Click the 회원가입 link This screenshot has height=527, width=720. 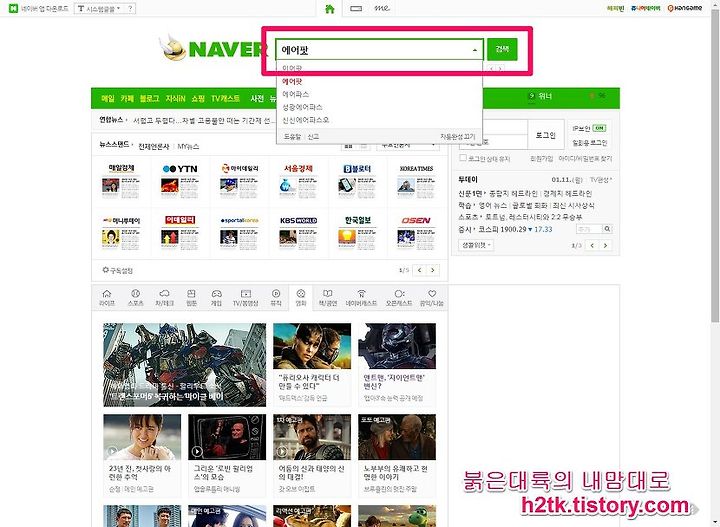(541, 158)
